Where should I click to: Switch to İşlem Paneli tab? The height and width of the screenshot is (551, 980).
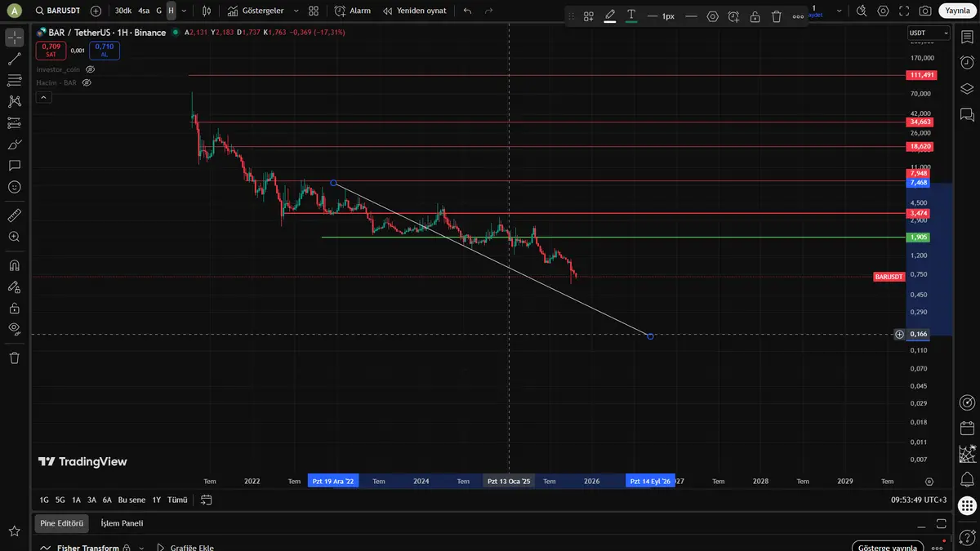[122, 523]
